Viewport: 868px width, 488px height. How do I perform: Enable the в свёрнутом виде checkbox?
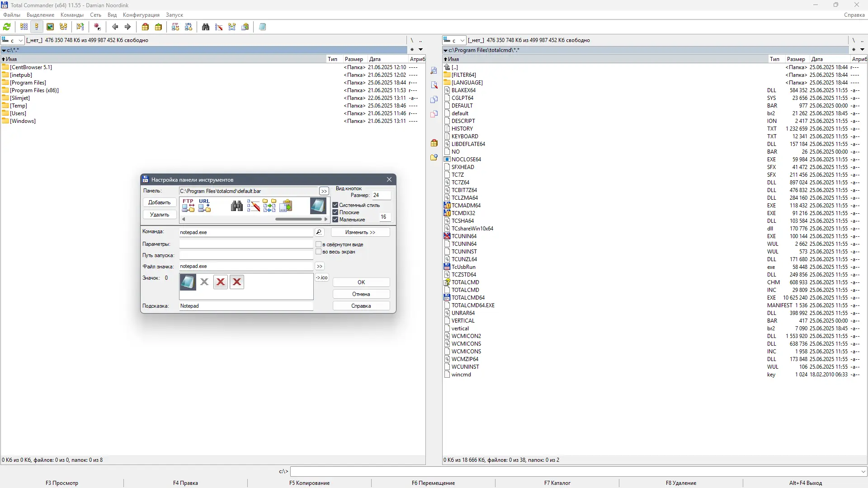pos(319,244)
